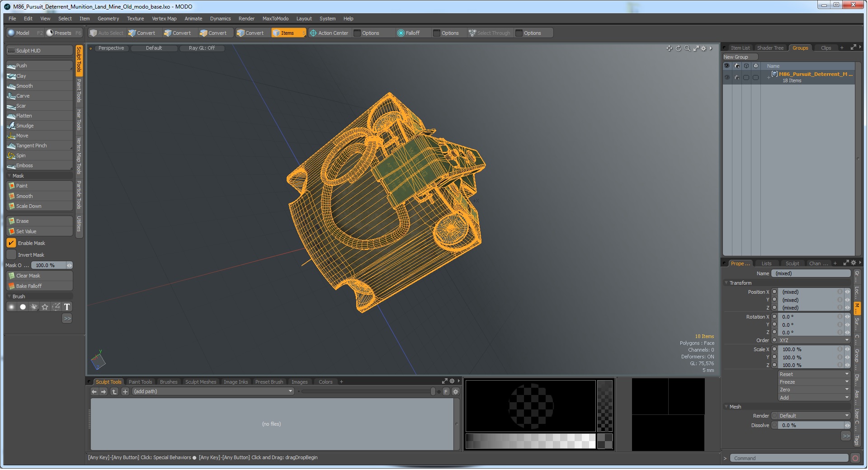
Task: Toggle visibility eye for M86 group
Action: pos(727,77)
